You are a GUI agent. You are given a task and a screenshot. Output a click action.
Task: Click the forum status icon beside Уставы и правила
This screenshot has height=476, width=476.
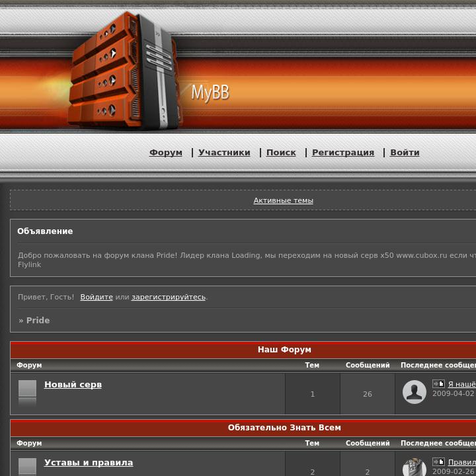pos(27,467)
